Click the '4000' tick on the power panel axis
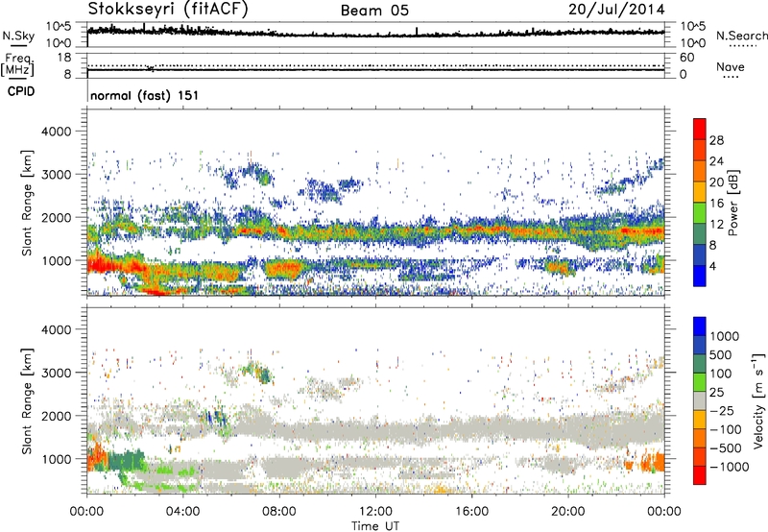The height and width of the screenshot is (532, 768). tap(56, 132)
